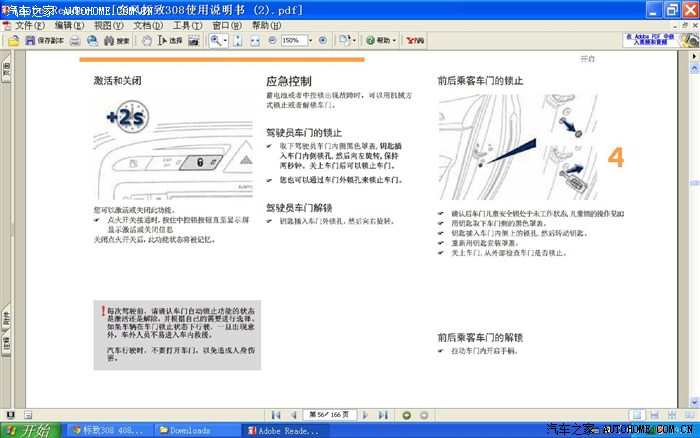This screenshot has height=438, width=700.
Task: Select the hand tool
Action: 146,41
